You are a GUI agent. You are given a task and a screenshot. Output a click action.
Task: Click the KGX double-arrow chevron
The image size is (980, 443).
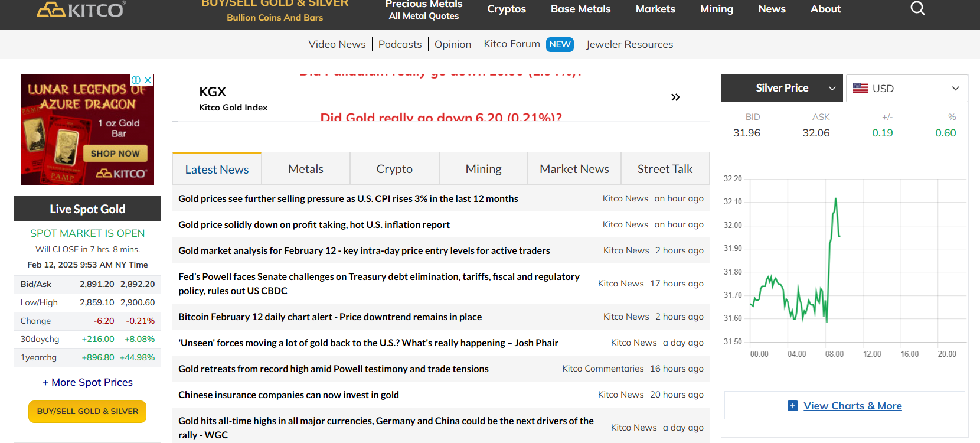[x=675, y=97]
